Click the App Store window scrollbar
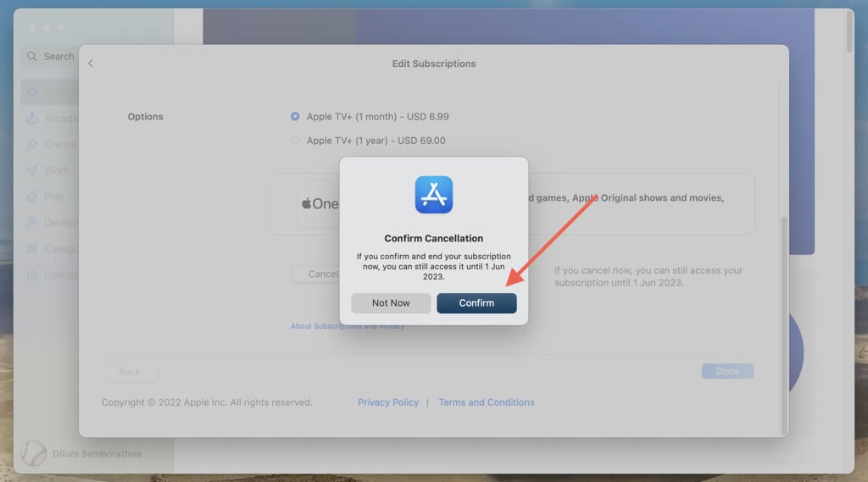The image size is (868, 482). (x=849, y=32)
